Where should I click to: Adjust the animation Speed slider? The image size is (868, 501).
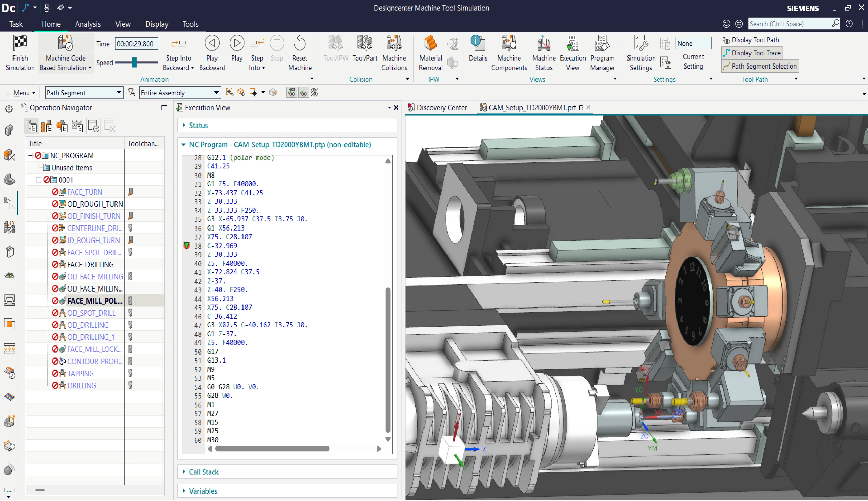click(134, 63)
